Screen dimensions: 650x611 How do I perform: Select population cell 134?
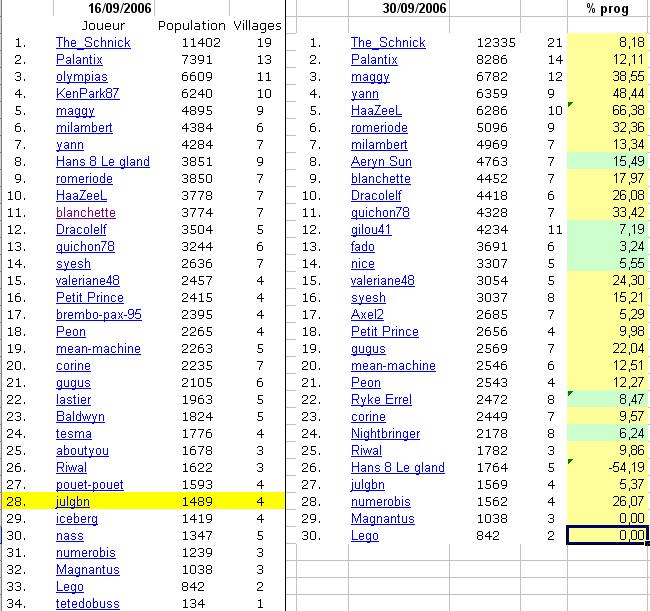[x=193, y=604]
